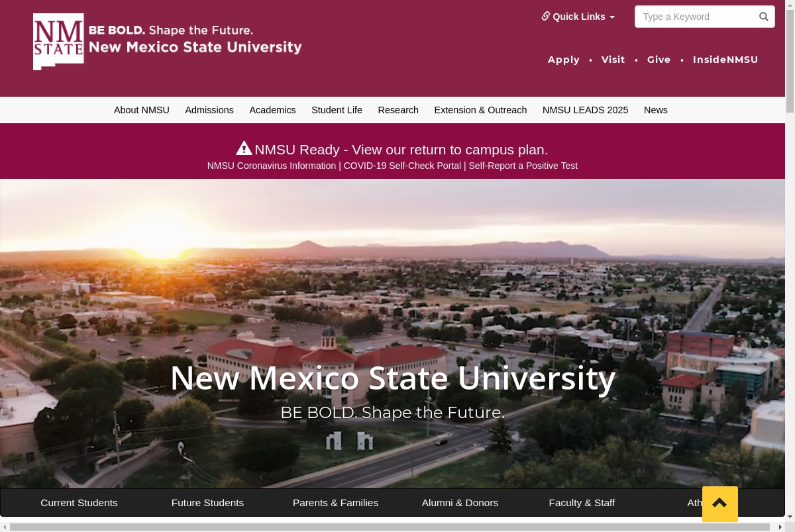
Task: Open the About NMSU menu
Action: 142,110
